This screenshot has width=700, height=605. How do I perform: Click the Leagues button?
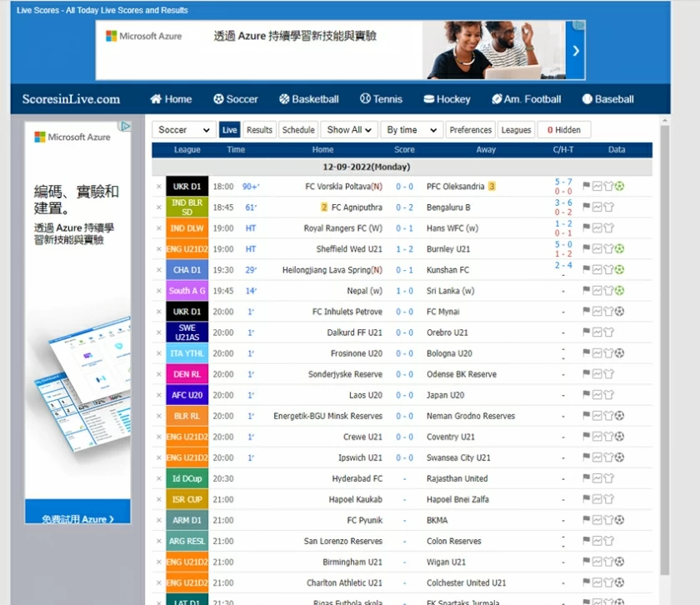(516, 130)
